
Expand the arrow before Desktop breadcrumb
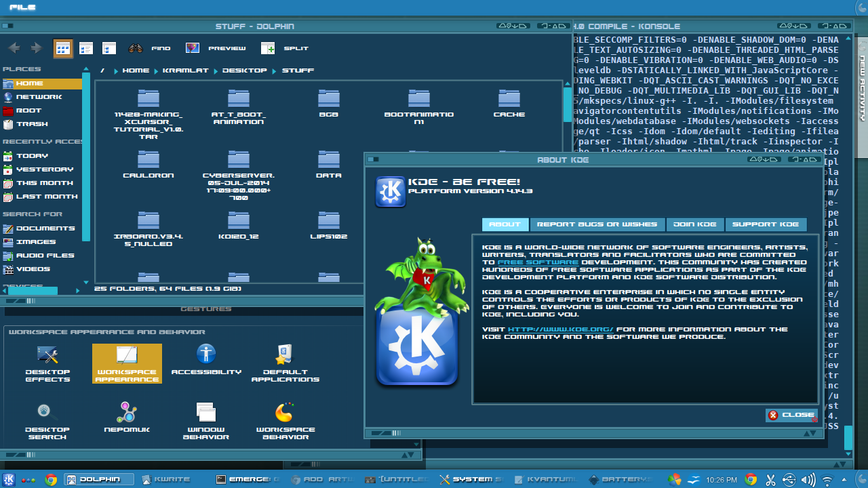[216, 70]
